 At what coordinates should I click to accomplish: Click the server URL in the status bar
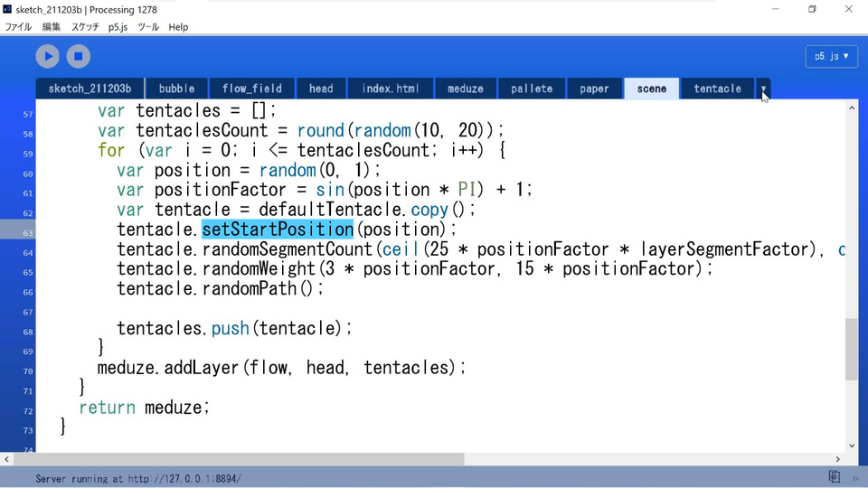pos(184,479)
